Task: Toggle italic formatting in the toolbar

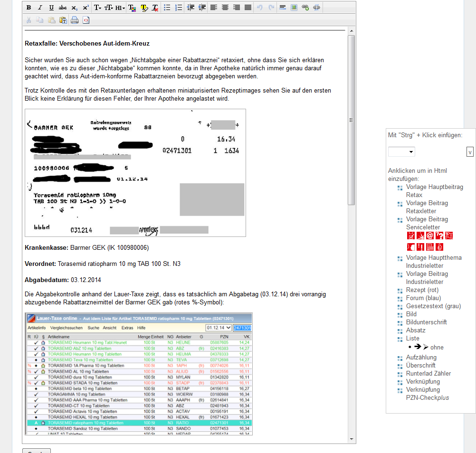Action: point(40,8)
